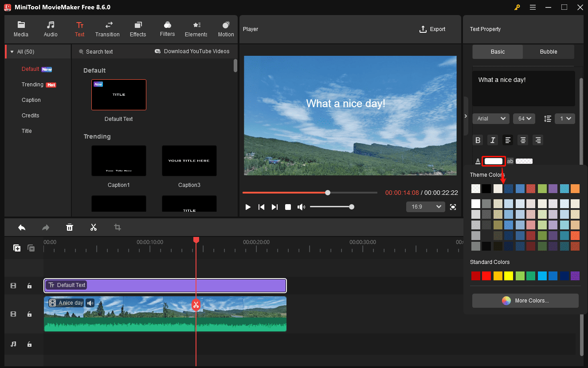Pick the red standard color swatch
This screenshot has height=368, width=588.
486,275
